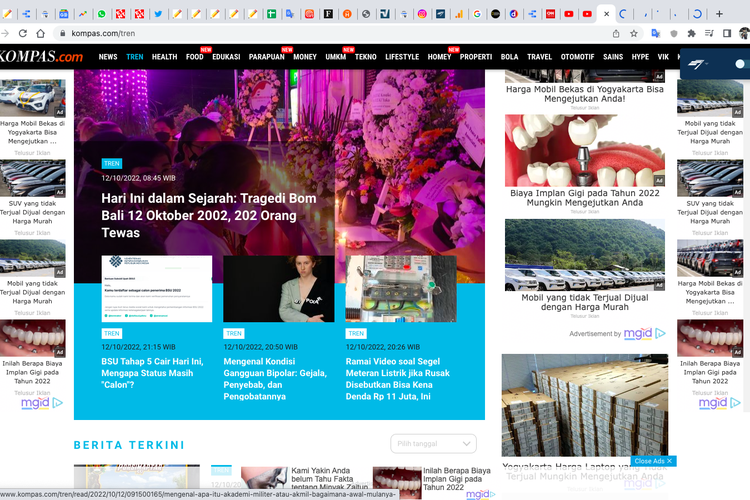Open the Bom Bali 2002 headline article
This screenshot has height=500, width=750.
208,215
